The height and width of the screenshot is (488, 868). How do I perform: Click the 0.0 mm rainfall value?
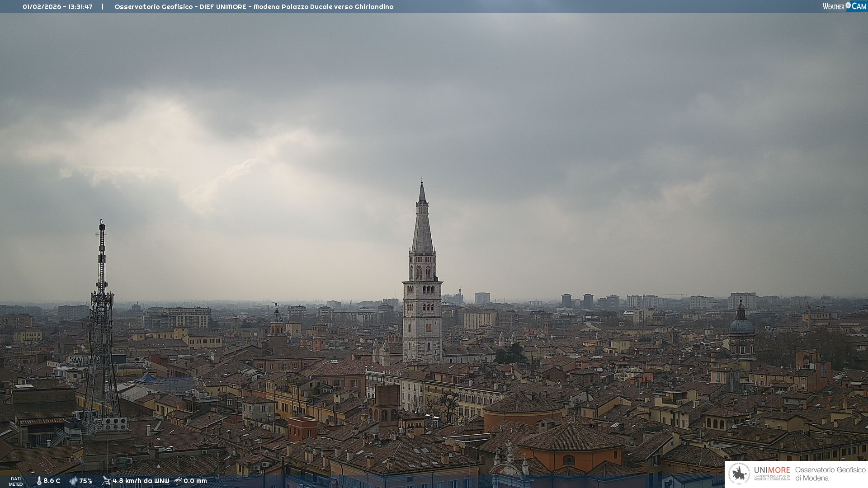pyautogui.click(x=195, y=481)
